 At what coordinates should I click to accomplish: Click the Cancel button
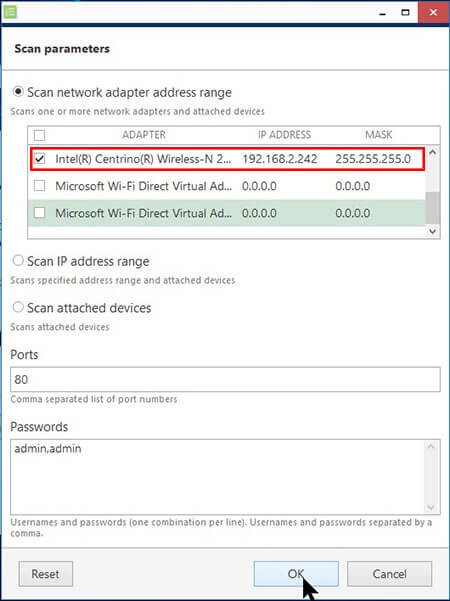point(389,574)
